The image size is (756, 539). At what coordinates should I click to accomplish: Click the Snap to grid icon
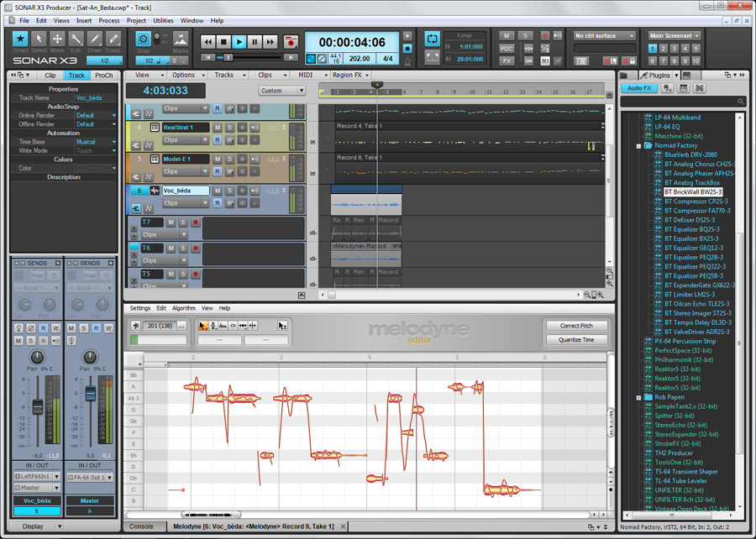click(x=144, y=40)
